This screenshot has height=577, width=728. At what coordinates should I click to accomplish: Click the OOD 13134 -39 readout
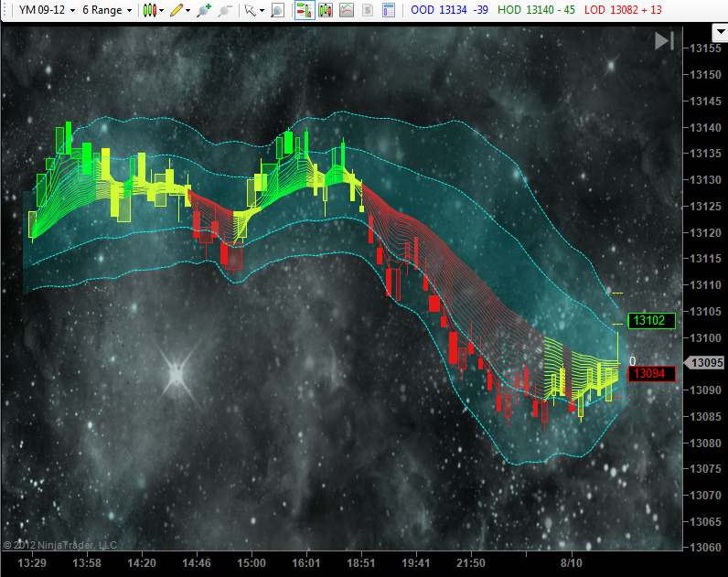[x=449, y=10]
